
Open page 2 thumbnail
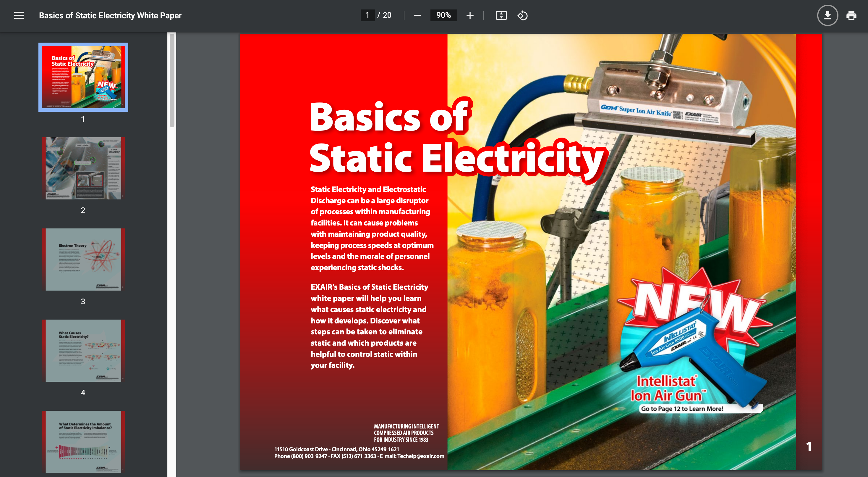[83, 168]
